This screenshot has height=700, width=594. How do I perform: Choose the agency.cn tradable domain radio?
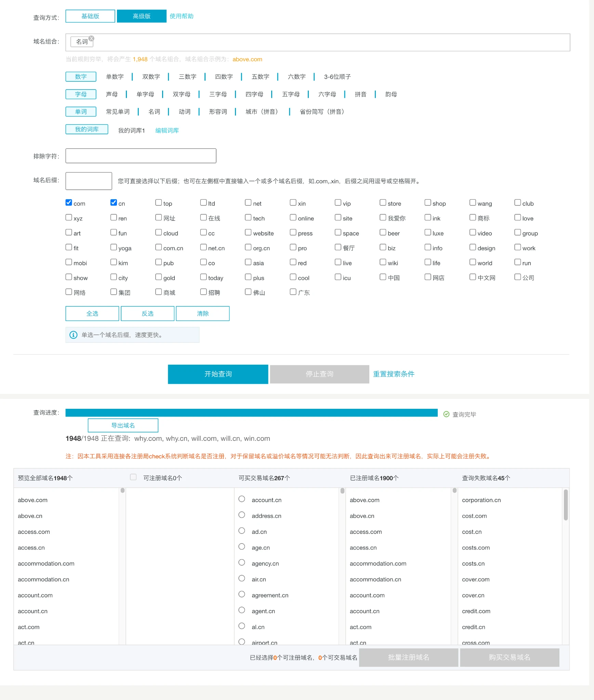click(x=242, y=563)
